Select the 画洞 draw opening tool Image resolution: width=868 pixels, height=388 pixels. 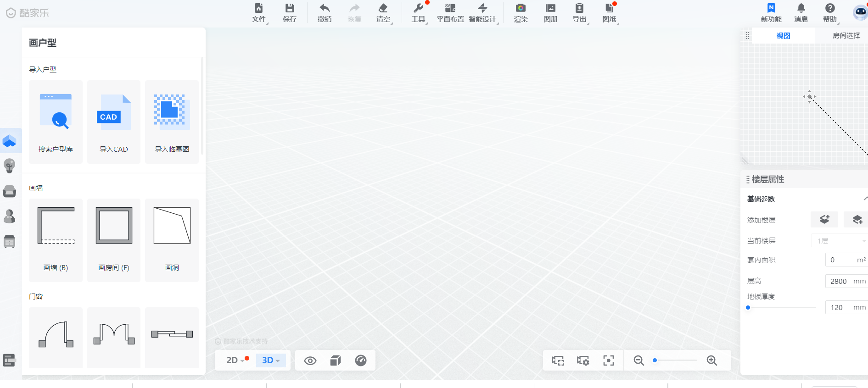pos(172,240)
